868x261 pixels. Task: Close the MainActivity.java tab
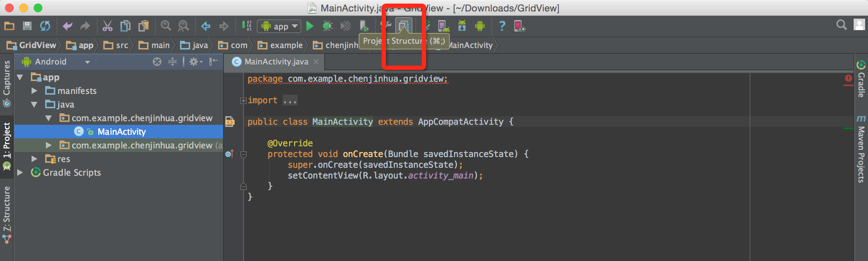(316, 62)
